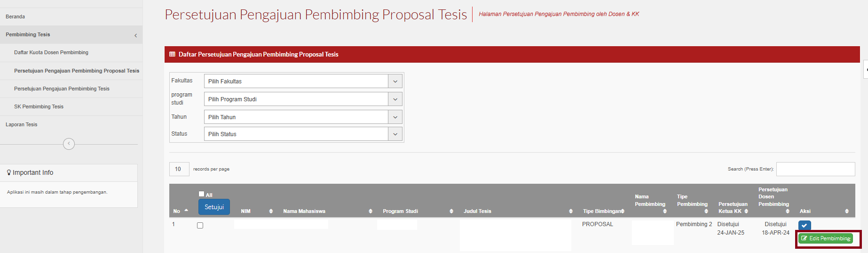Screen dimensions: 868x253
Task: Expand the Pilih Tahun dropdown
Action: (x=303, y=117)
